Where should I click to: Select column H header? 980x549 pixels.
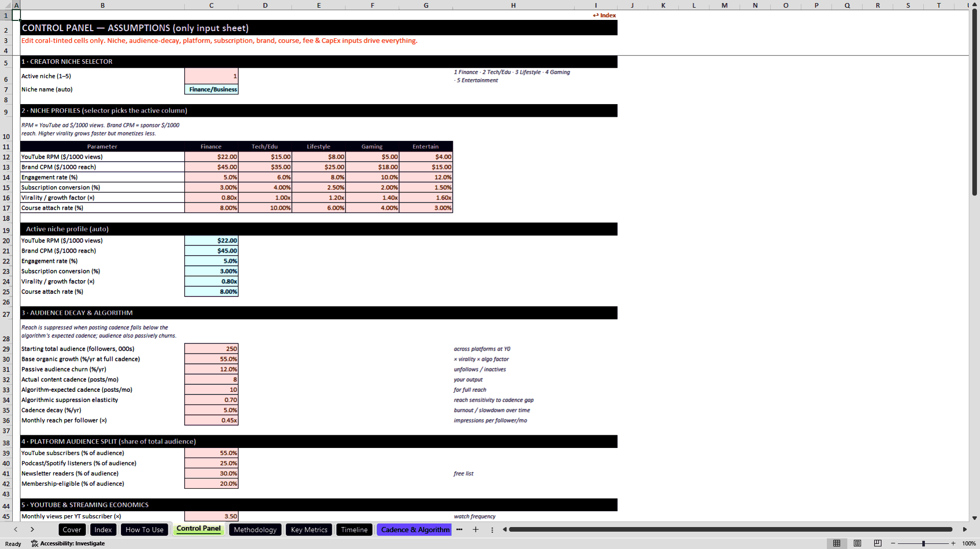[x=513, y=5]
